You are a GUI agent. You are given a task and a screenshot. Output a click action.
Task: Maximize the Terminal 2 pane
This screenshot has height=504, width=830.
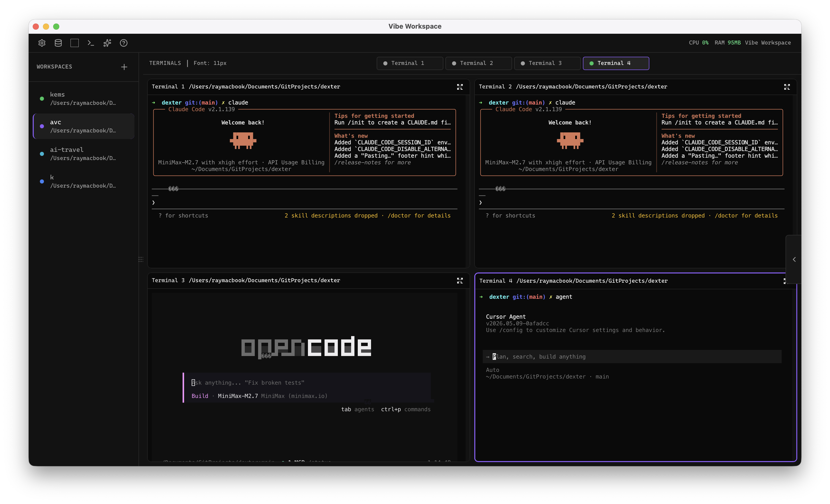tap(787, 87)
